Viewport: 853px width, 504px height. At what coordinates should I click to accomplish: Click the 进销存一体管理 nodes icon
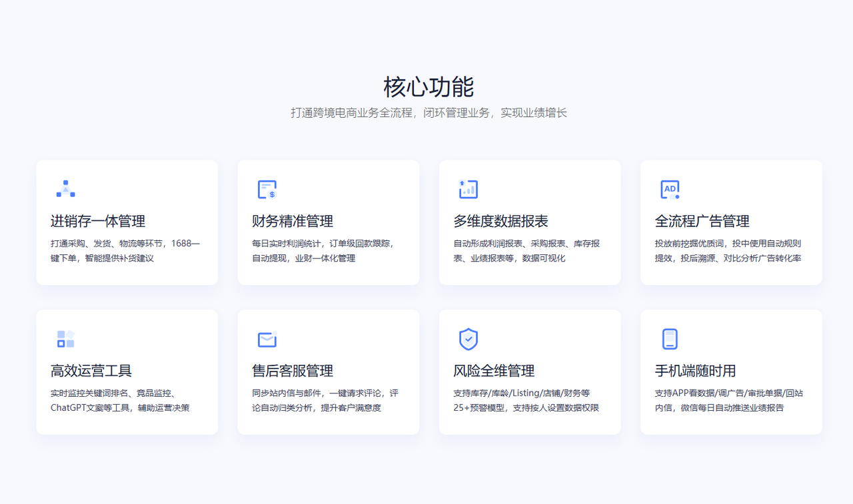pyautogui.click(x=66, y=189)
